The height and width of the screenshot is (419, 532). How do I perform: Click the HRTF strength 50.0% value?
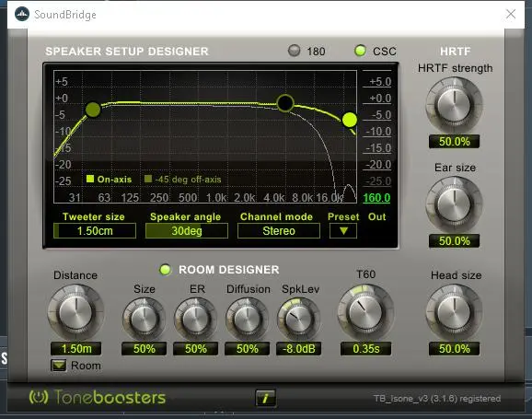(x=455, y=142)
